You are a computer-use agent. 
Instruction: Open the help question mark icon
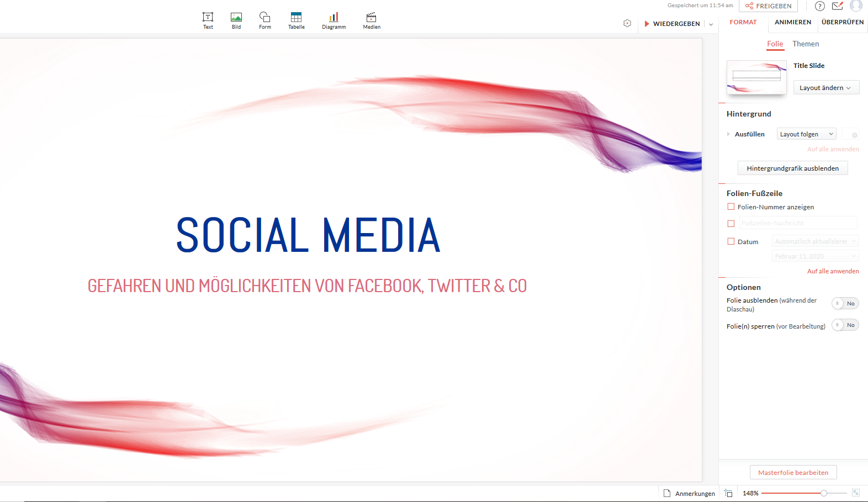point(820,6)
